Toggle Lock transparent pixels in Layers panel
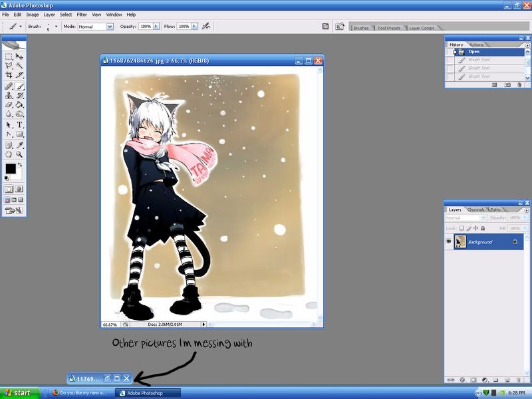Image resolution: width=532 pixels, height=399 pixels. (462, 228)
